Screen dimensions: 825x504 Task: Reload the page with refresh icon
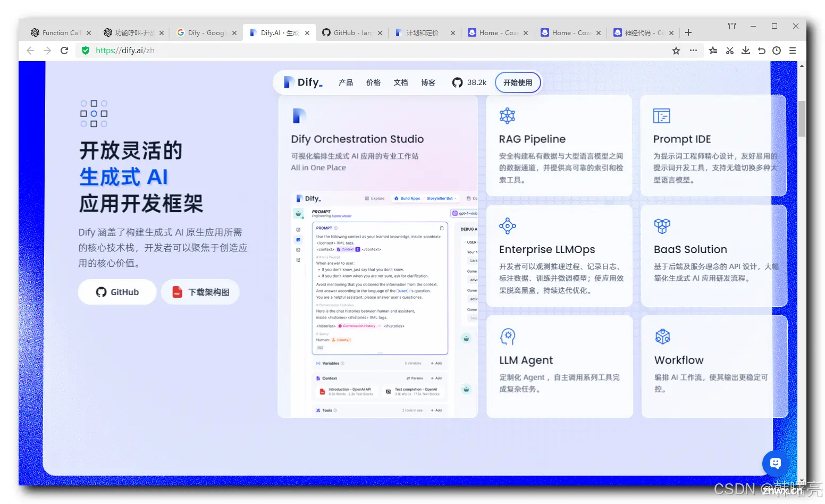64,51
